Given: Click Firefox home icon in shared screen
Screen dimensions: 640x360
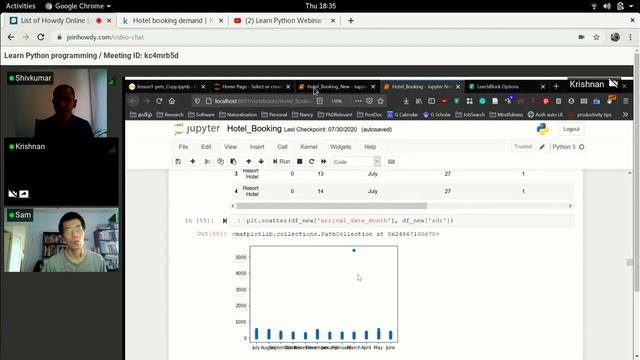Looking at the screenshot, I should [172, 101].
